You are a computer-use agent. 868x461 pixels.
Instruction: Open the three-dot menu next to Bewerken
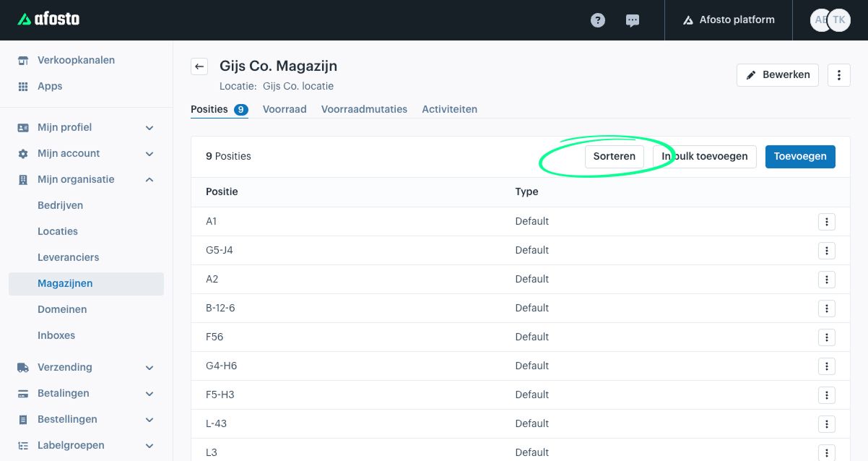point(838,75)
